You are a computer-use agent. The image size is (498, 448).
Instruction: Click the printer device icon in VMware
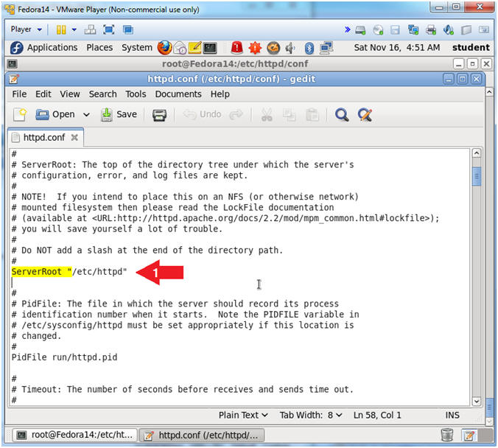tap(431, 30)
